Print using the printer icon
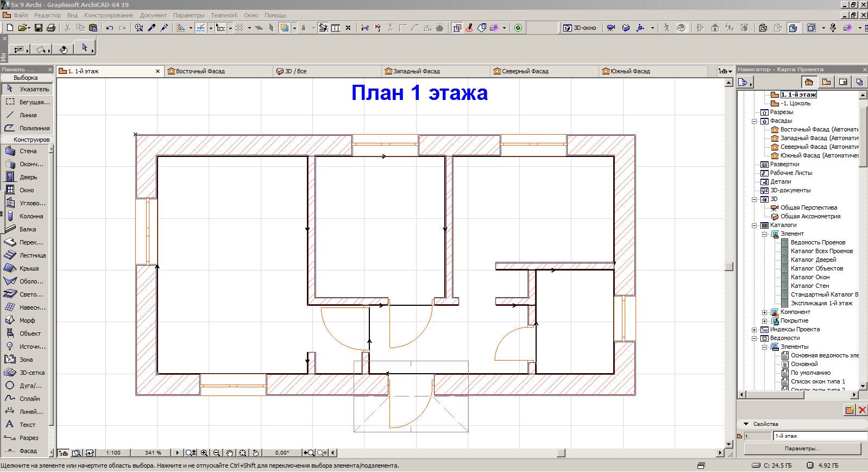The image size is (868, 472). [51, 28]
